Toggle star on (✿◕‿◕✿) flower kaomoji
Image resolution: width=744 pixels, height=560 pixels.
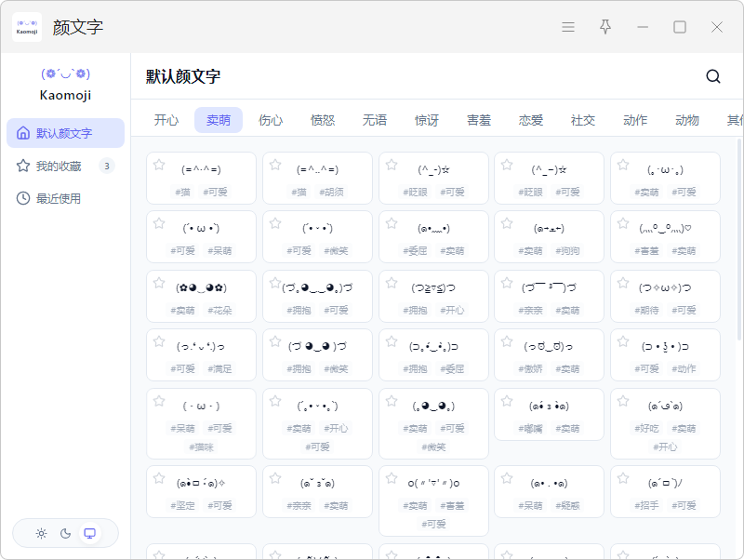coord(159,283)
